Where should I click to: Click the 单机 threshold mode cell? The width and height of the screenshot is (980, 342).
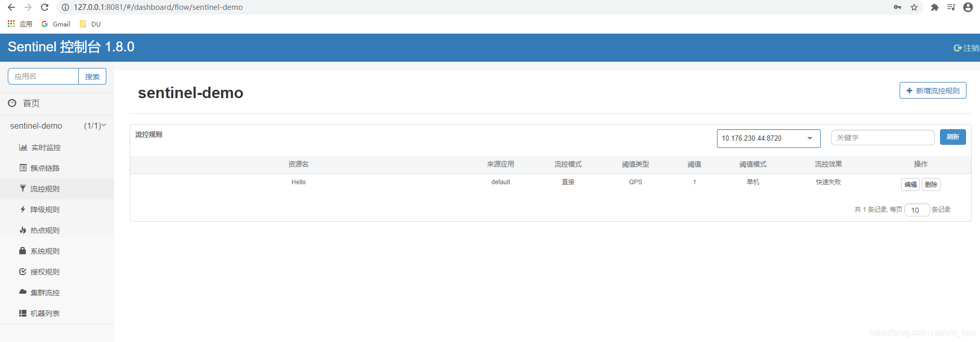click(753, 182)
